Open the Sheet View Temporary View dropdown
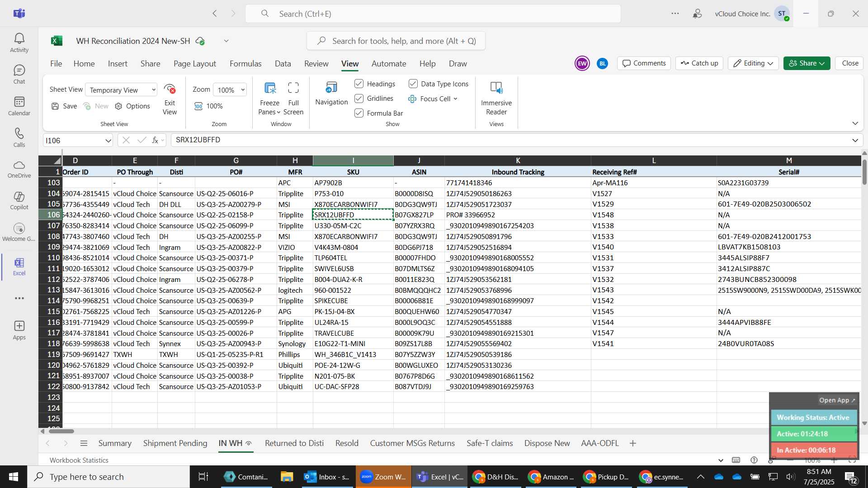 coord(121,90)
